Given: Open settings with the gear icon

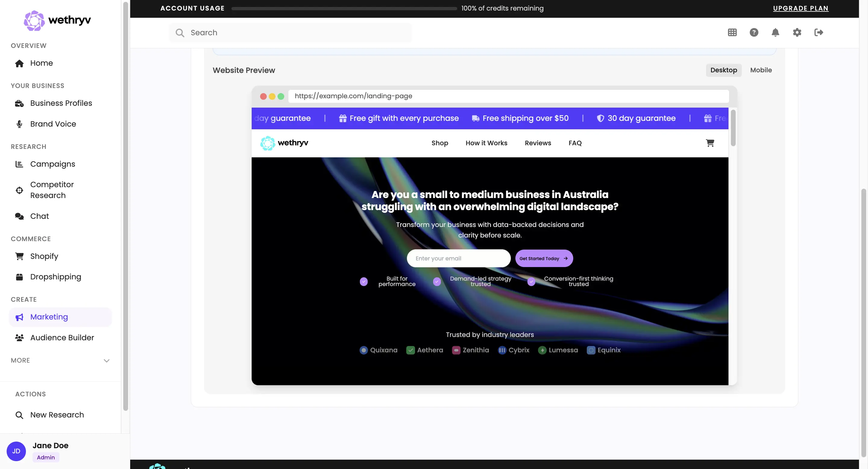Looking at the screenshot, I should tap(797, 32).
